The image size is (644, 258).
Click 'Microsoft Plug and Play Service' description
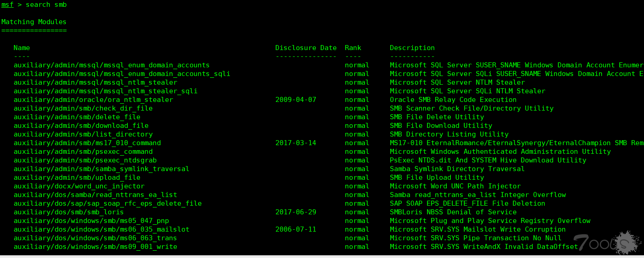click(x=490, y=221)
